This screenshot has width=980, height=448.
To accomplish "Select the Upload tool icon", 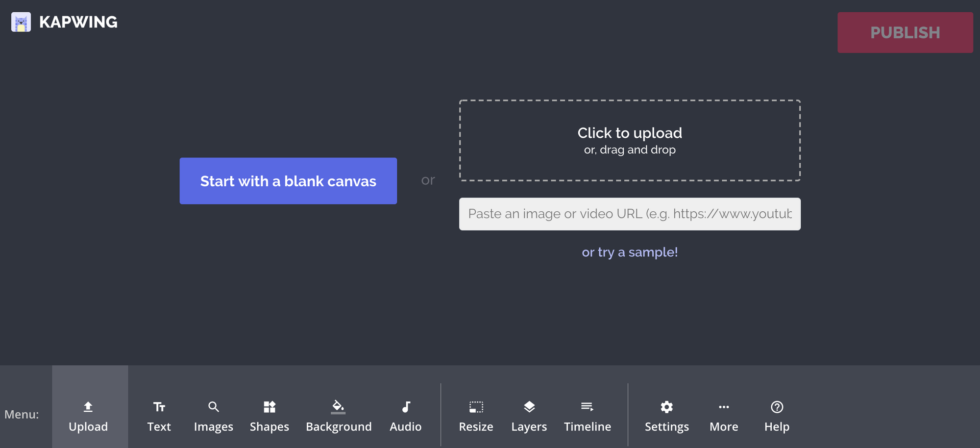I will tap(88, 407).
